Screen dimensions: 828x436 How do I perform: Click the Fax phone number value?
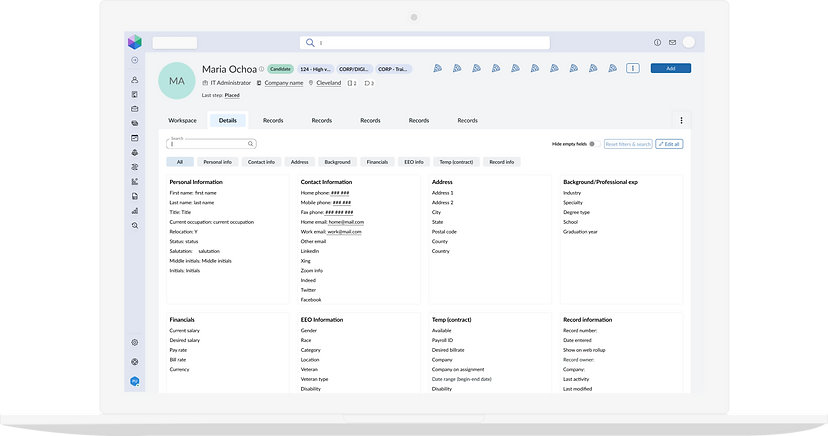[x=339, y=212]
